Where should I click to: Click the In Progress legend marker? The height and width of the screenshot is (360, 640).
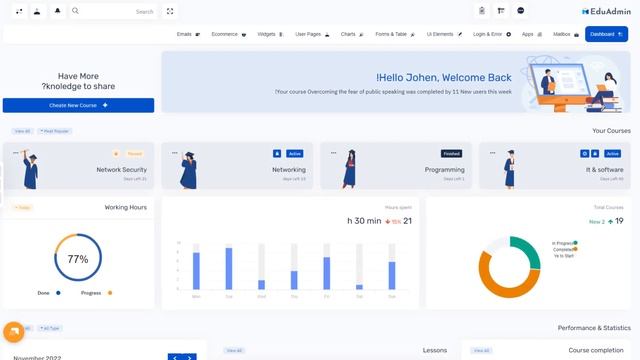pos(576,243)
